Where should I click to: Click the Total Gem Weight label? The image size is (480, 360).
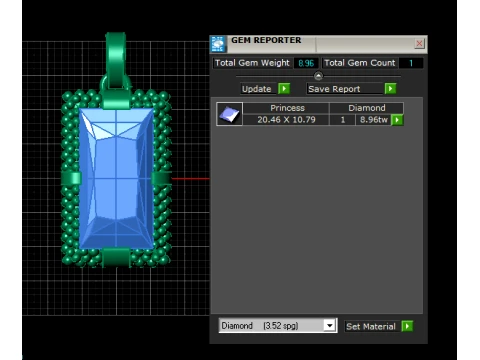pyautogui.click(x=252, y=63)
